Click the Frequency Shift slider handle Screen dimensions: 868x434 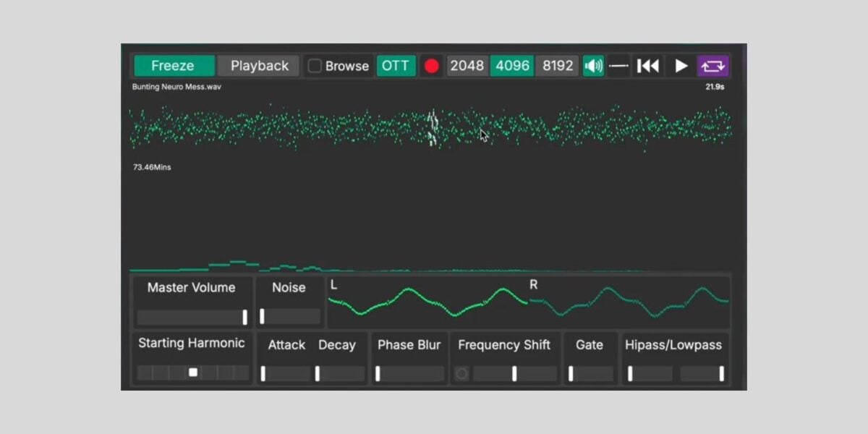[x=514, y=373]
